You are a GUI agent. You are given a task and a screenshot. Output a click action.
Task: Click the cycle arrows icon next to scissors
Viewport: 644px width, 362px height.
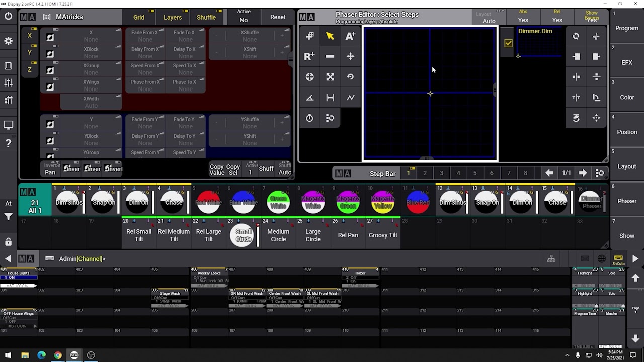click(576, 36)
